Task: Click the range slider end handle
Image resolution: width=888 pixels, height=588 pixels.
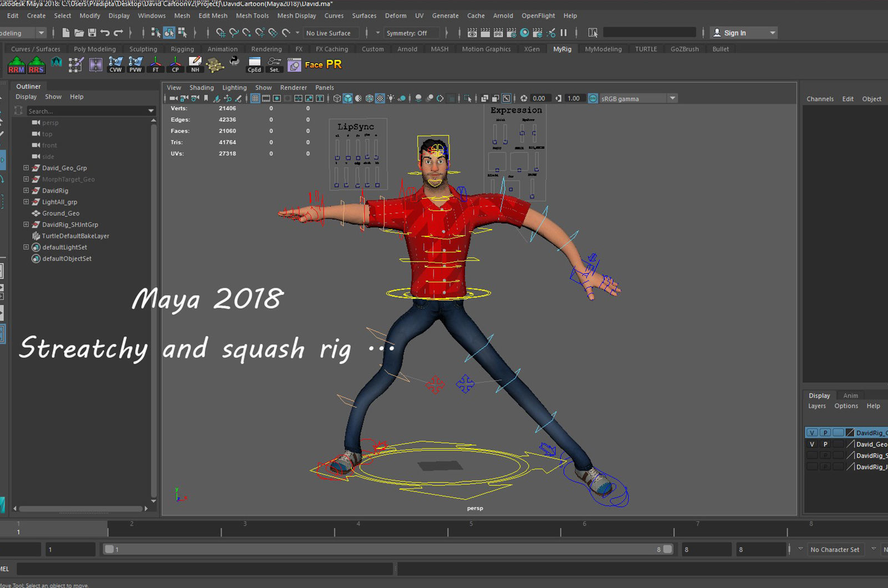Action: tap(668, 549)
